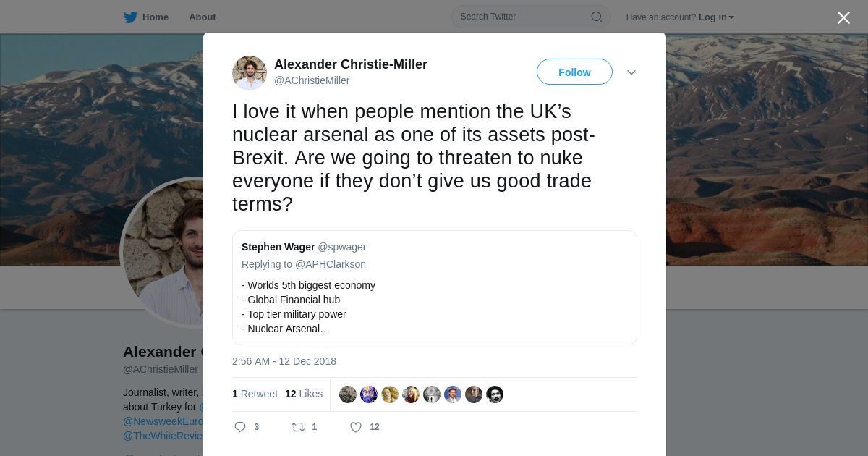Type in the Search Twitter field

click(521, 17)
